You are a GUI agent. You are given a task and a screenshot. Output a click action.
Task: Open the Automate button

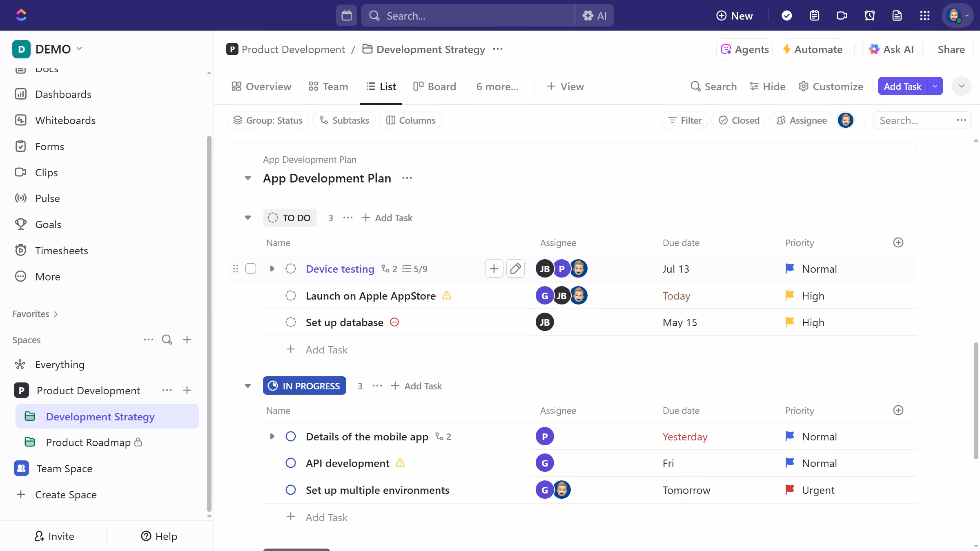[x=813, y=49]
